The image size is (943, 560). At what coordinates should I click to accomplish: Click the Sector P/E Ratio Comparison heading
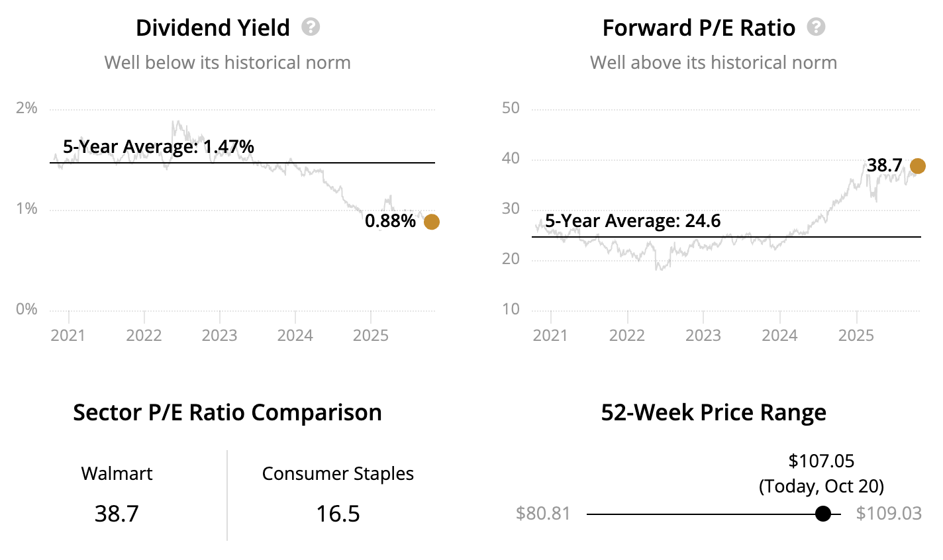click(227, 412)
